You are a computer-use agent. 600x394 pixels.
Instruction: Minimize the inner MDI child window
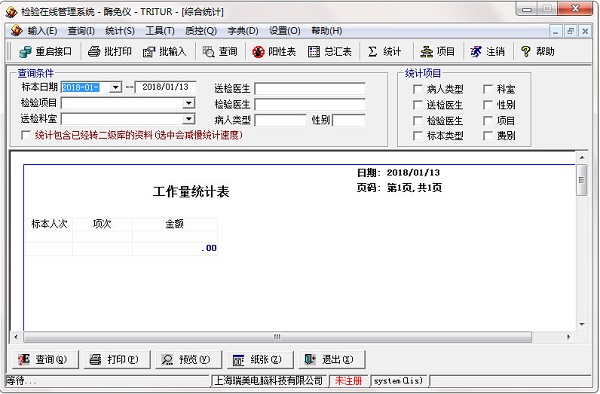pyautogui.click(x=556, y=31)
